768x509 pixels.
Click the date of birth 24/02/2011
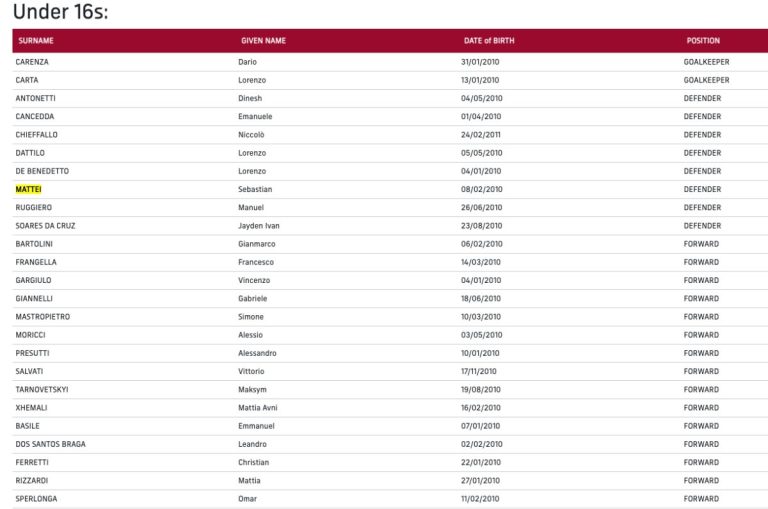tap(481, 135)
